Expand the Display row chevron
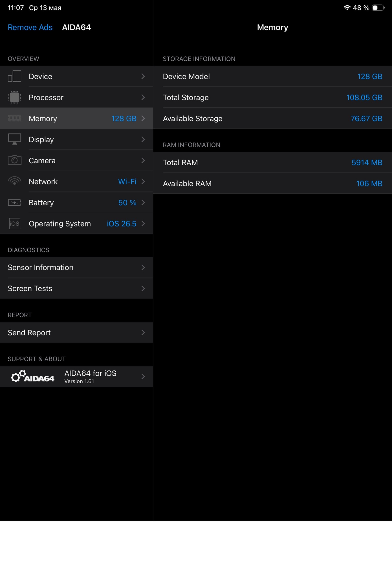The image size is (392, 564). 143,139
